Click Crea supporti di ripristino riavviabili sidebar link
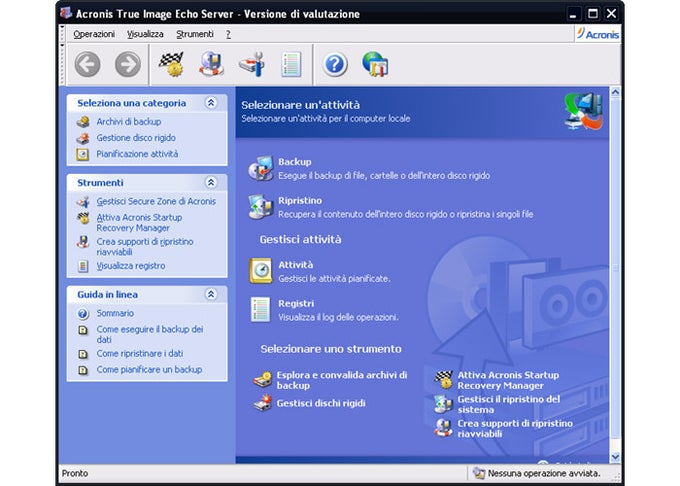The image size is (680, 486). click(145, 247)
